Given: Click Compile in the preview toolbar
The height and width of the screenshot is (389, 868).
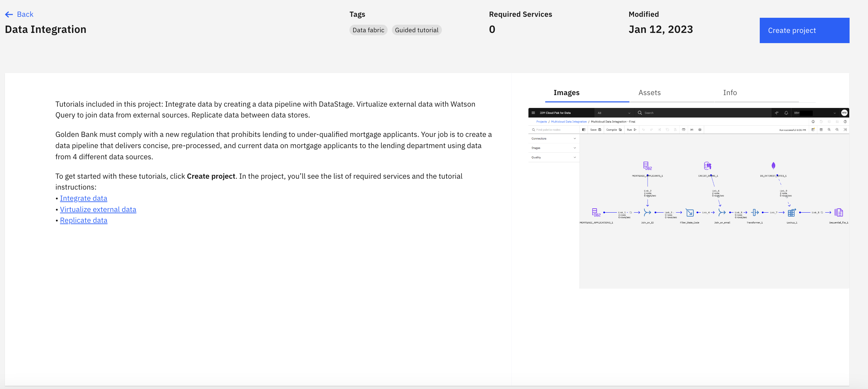Looking at the screenshot, I should click(x=614, y=130).
